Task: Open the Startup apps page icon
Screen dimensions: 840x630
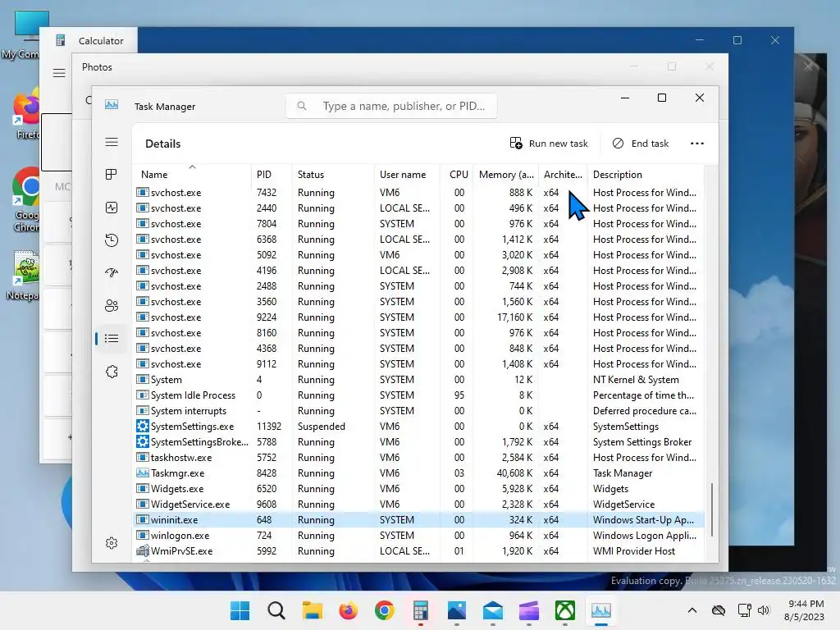Action: click(x=112, y=272)
